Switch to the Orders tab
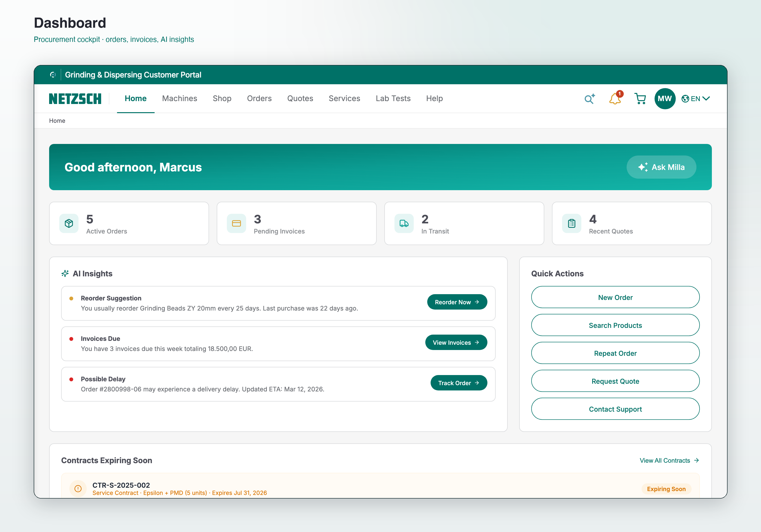This screenshot has width=761, height=532. (259, 99)
